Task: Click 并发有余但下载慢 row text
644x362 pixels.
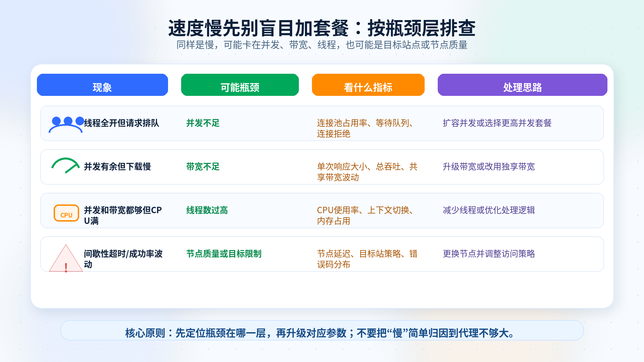Action: [x=117, y=167]
